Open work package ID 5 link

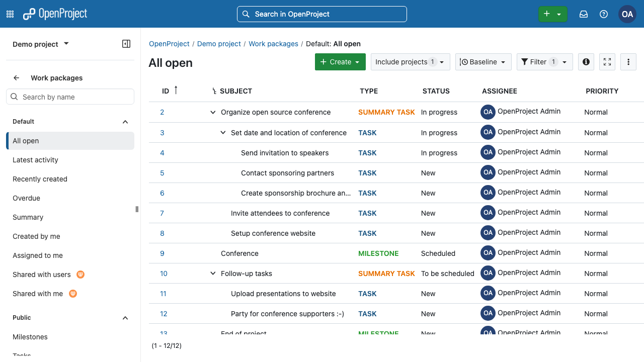[x=162, y=173]
